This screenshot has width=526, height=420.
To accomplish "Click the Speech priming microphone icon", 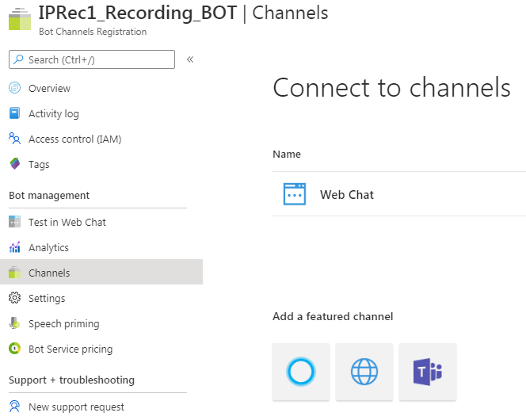I will 14,323.
